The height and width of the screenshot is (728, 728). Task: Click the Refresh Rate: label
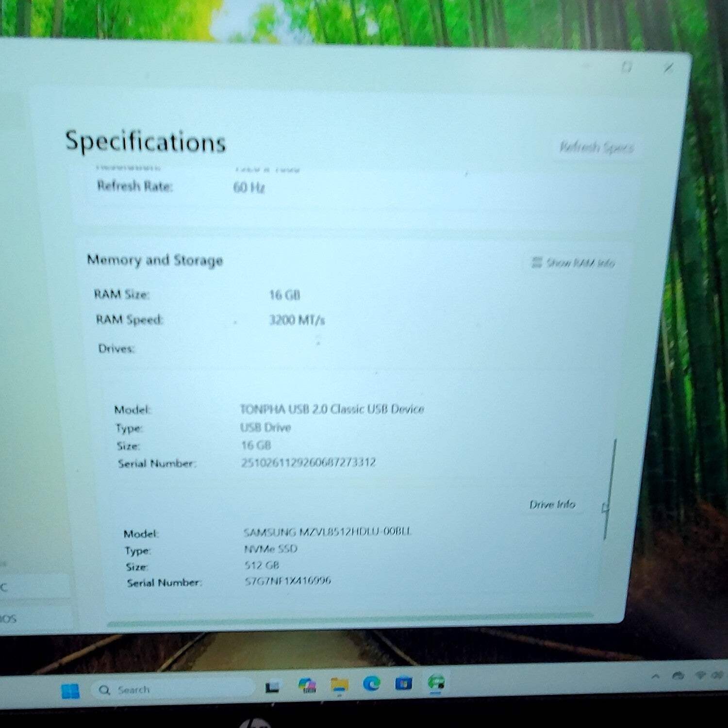[135, 186]
